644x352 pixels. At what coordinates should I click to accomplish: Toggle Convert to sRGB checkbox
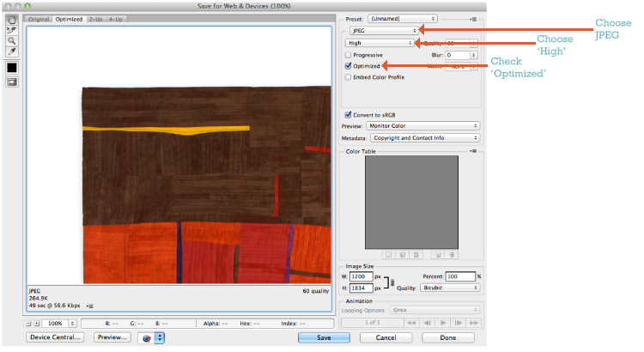(349, 115)
